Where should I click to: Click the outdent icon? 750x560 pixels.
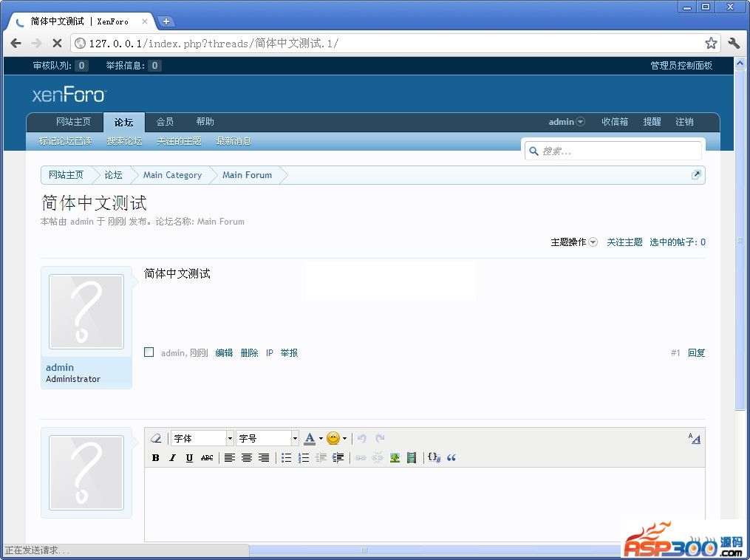[x=321, y=457]
